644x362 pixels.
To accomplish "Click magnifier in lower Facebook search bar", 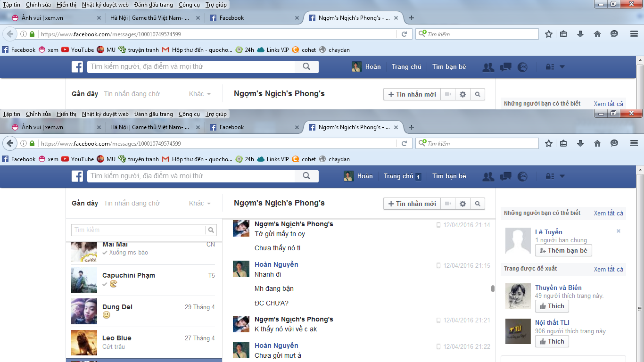I will pos(306,176).
